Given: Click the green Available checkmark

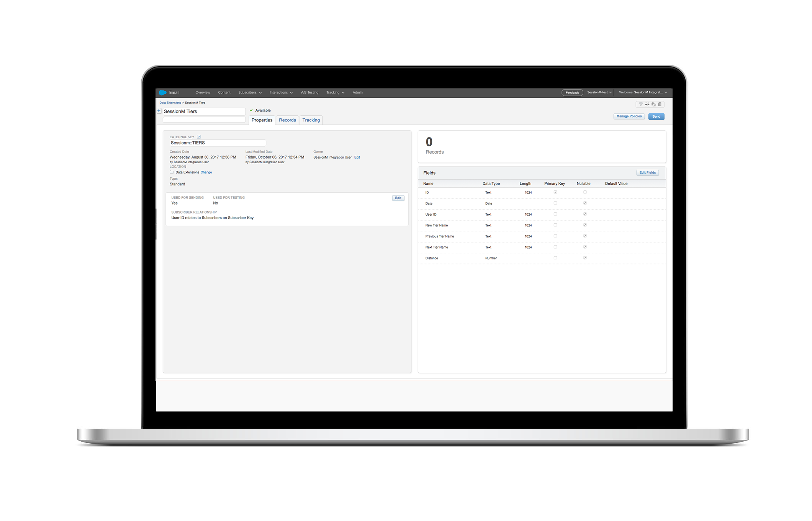Looking at the screenshot, I should pos(251,110).
